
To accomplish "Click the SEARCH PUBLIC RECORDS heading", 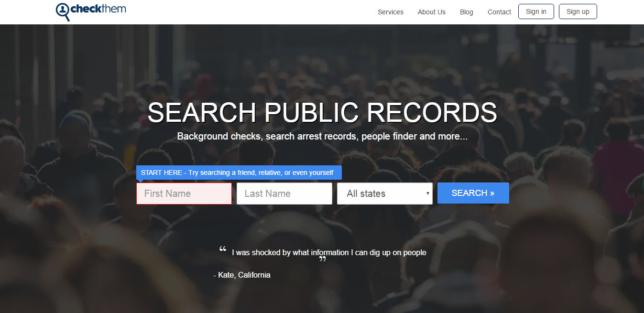I will pos(322,113).
